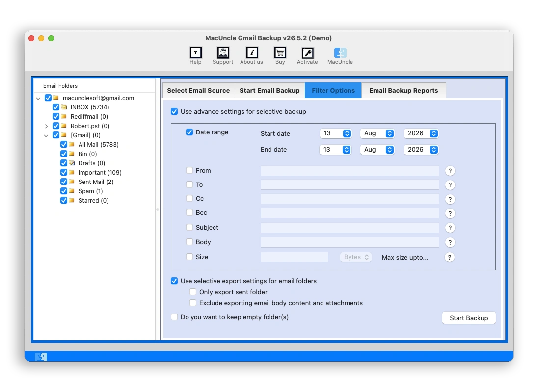Viewport: 538px width, 392px height.
Task: Open the End date day dropdown
Action: click(335, 150)
